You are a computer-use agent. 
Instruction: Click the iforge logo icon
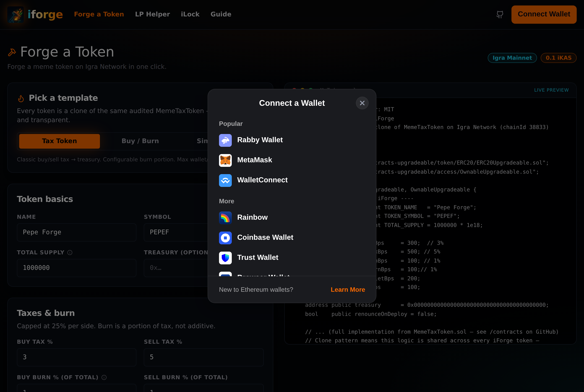coord(16,15)
